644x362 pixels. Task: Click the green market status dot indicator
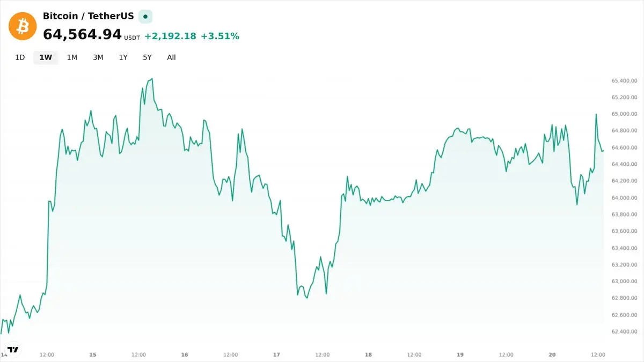(x=145, y=17)
